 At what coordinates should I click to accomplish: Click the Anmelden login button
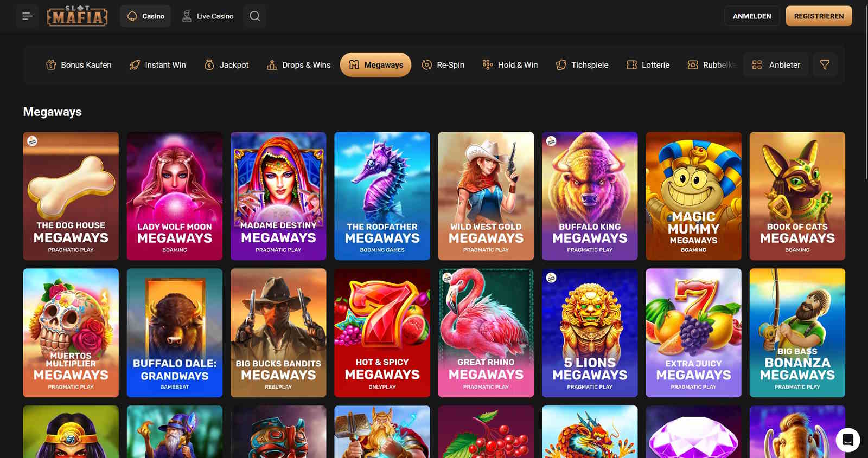pyautogui.click(x=752, y=16)
